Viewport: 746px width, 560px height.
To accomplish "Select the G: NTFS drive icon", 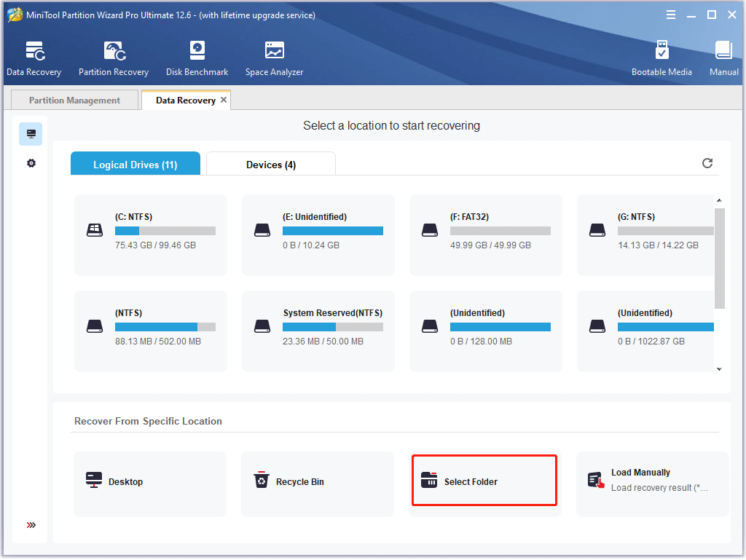I will [x=597, y=230].
